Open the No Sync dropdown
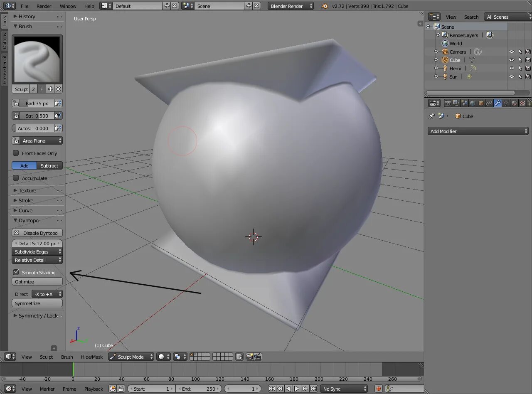 pyautogui.click(x=344, y=389)
